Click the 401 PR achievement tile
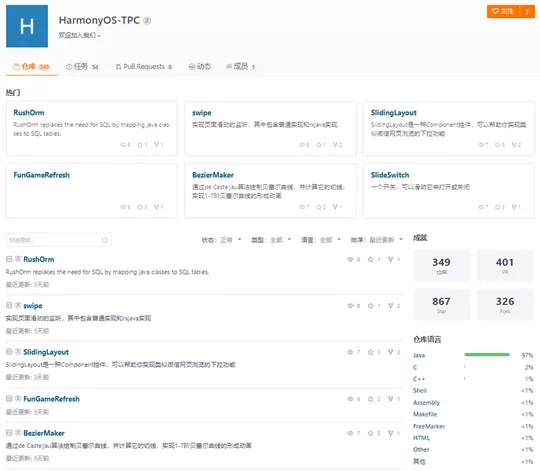Screen dimensions: 540x471 coord(505,265)
